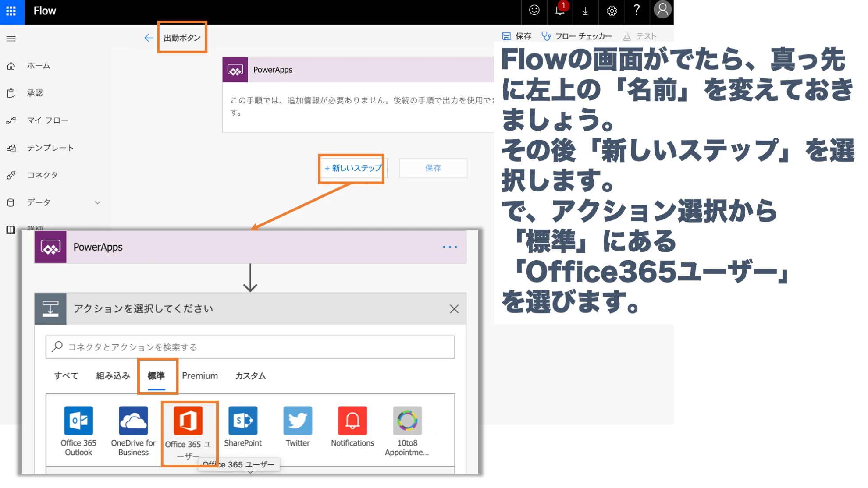Click the smiley feedback icon
The height and width of the screenshot is (488, 868).
(x=534, y=11)
